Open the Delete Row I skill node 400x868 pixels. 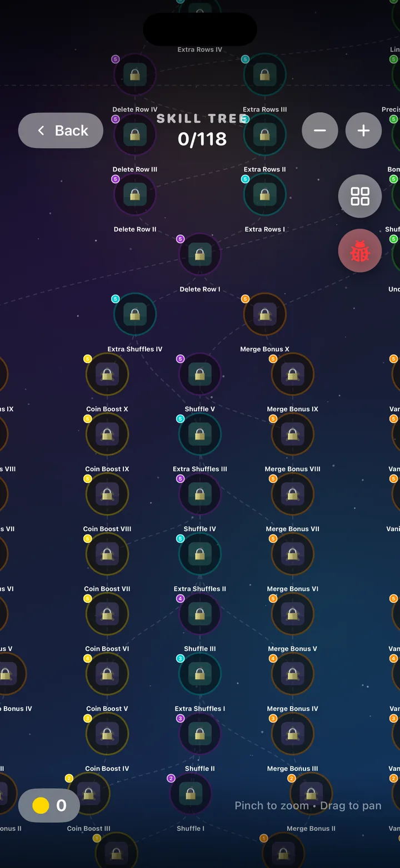point(200,254)
